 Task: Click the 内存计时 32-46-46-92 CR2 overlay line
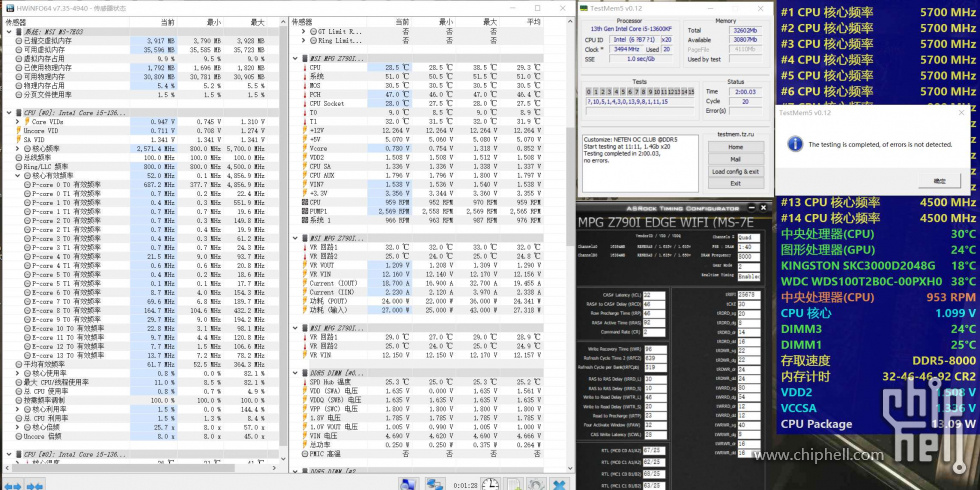tap(878, 377)
